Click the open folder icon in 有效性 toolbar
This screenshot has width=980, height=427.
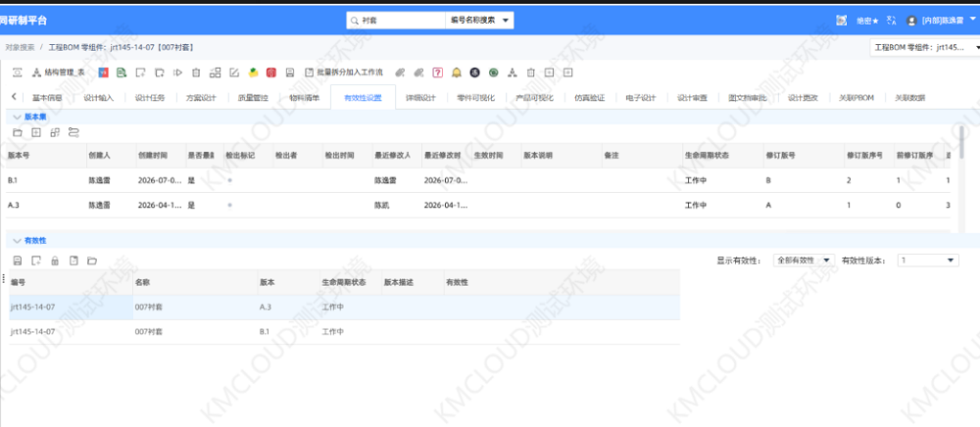point(92,261)
